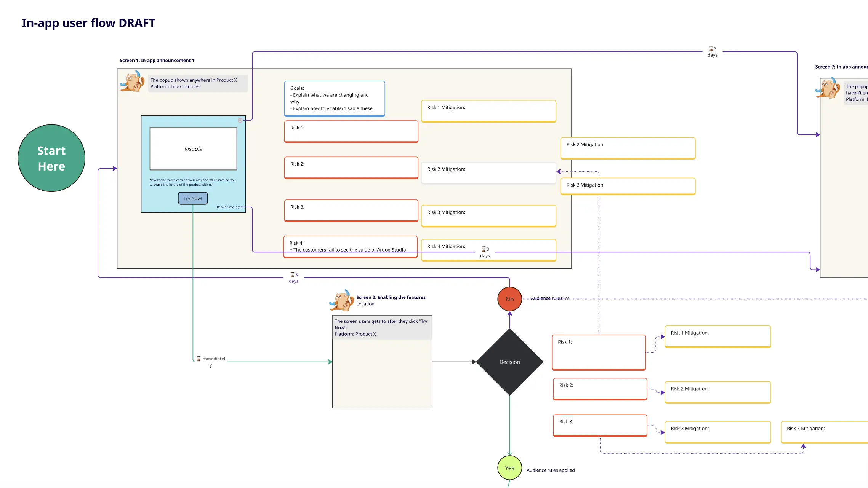The image size is (868, 488).
Task: Click the visuals placeholder box
Action: click(x=193, y=149)
